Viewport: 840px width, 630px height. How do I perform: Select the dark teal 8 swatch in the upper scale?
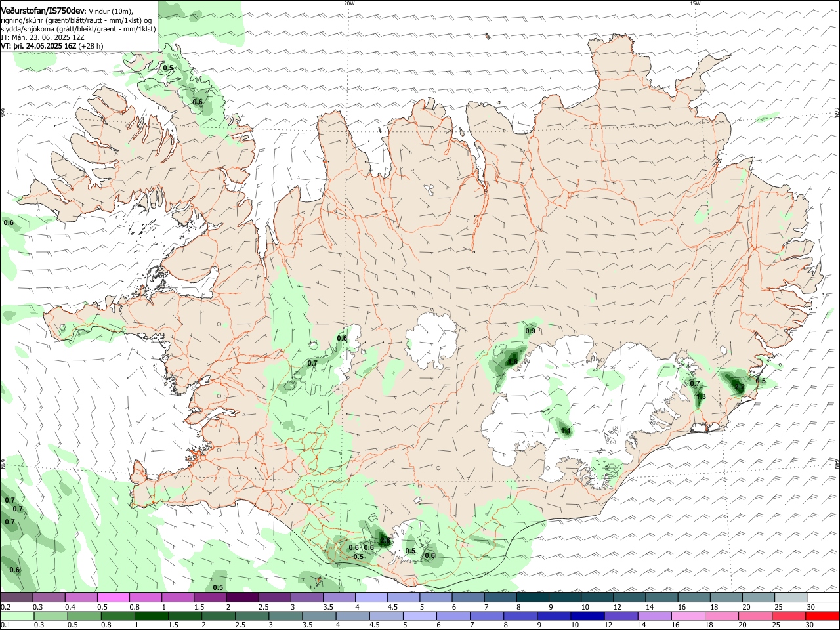[532, 598]
